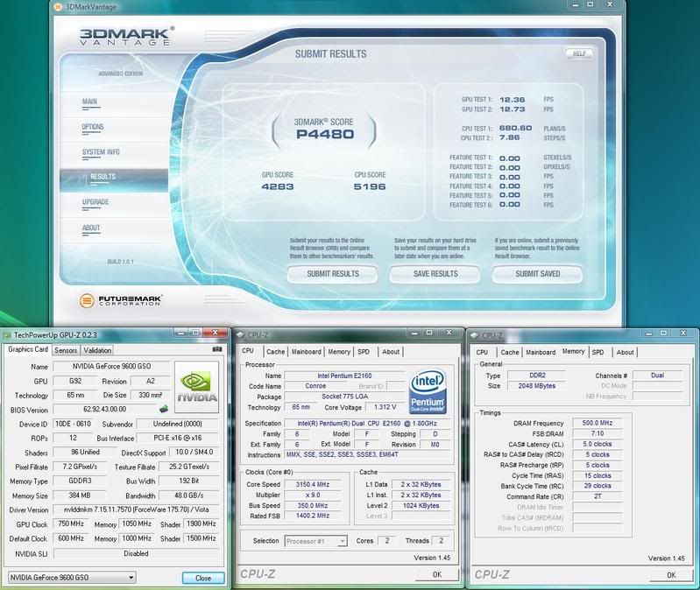Click the DRAM Frequency 500.0 MHz value
This screenshot has height=590, width=700.
point(597,423)
